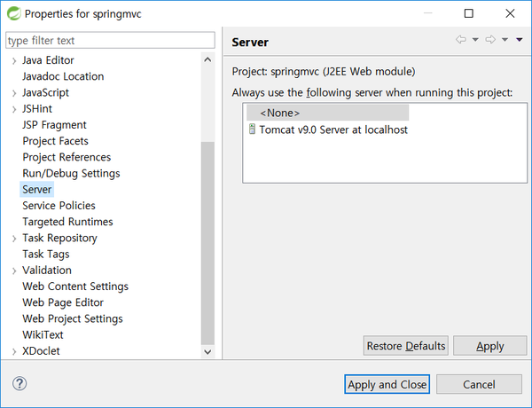Select the JavaScript tree item
The height and width of the screenshot is (408, 532).
[45, 92]
